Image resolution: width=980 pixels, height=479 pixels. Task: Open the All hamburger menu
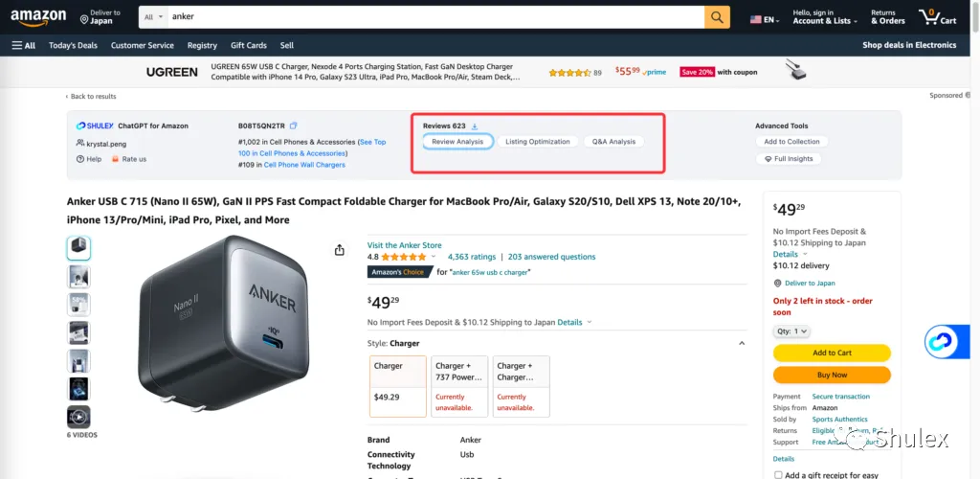click(24, 45)
